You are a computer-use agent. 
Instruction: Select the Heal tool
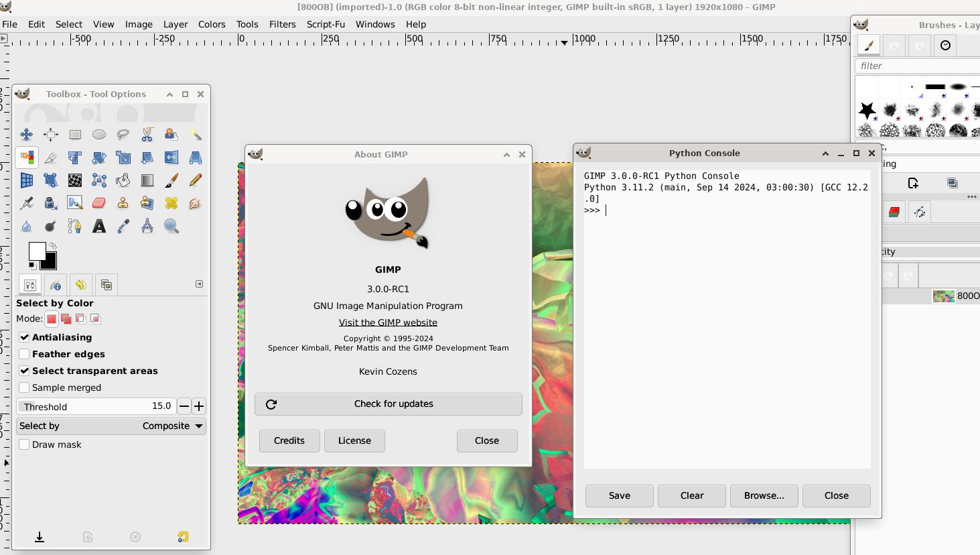(x=171, y=203)
